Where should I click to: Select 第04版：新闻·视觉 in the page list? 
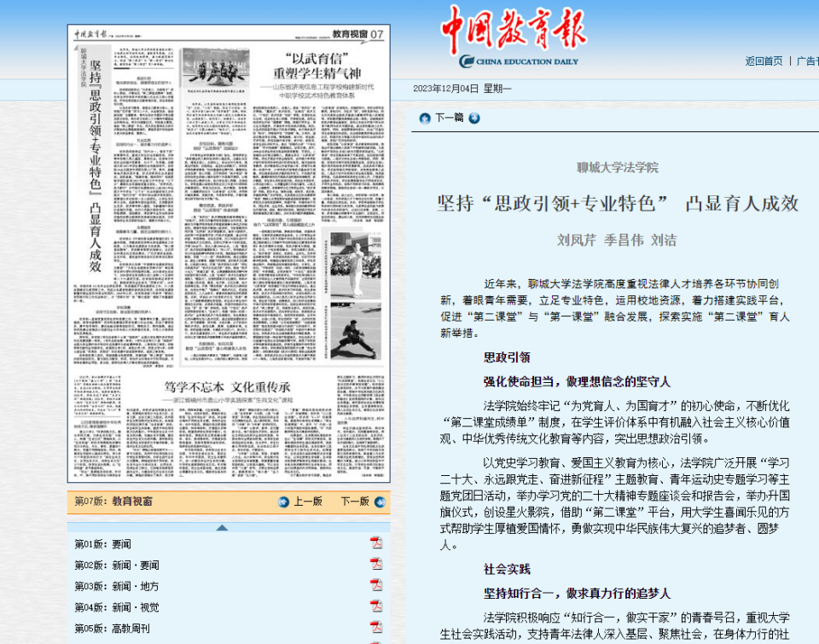tap(116, 607)
